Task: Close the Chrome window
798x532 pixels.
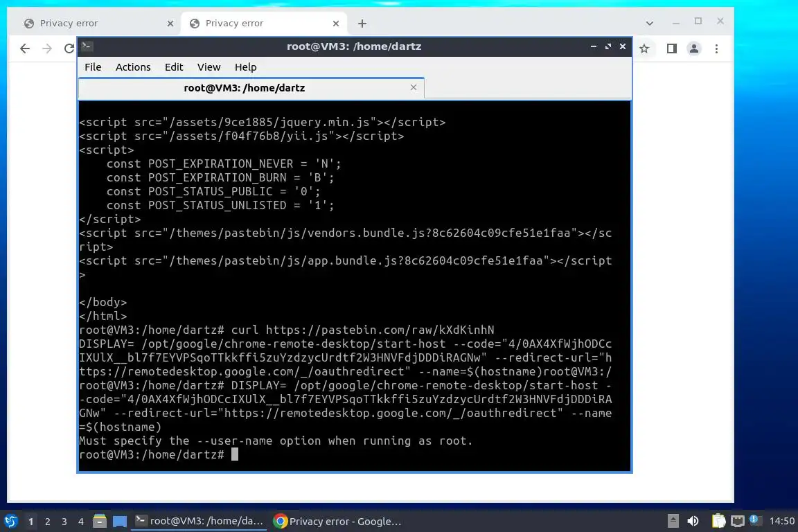Action: [720, 21]
